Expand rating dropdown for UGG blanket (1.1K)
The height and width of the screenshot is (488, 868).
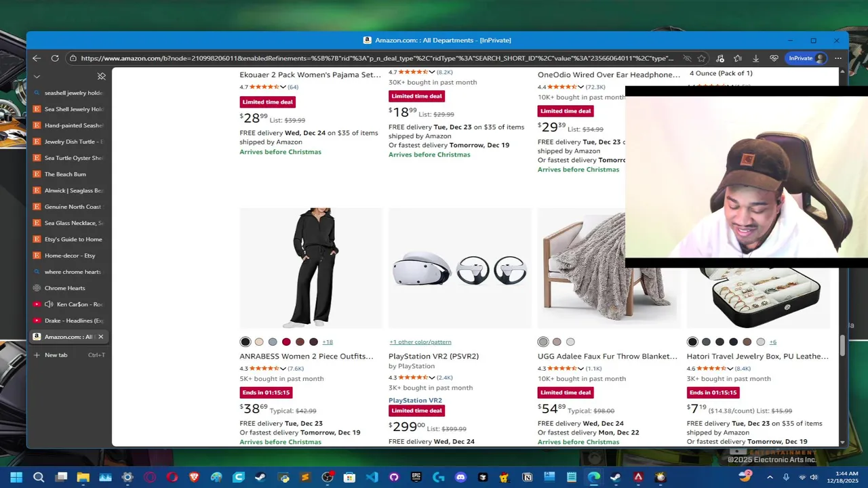pyautogui.click(x=581, y=369)
